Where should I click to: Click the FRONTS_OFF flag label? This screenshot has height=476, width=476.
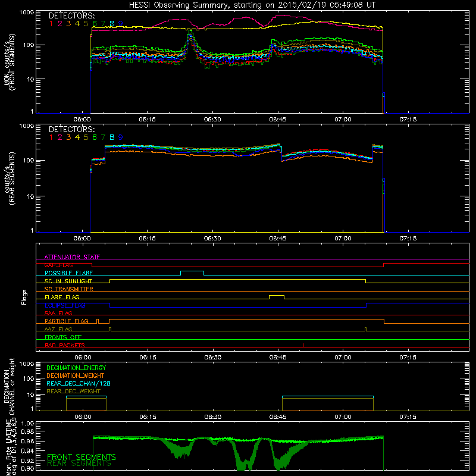click(x=63, y=337)
